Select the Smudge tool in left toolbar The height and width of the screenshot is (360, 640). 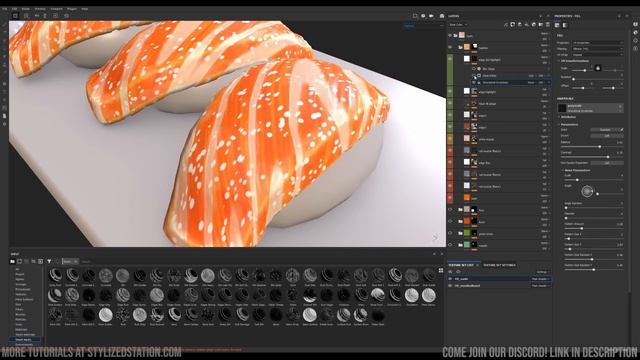point(4,57)
